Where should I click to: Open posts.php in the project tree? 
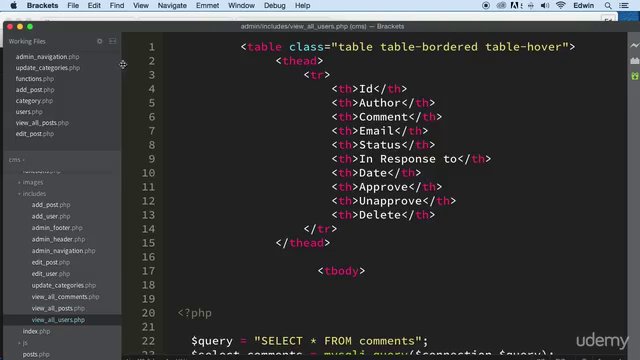click(36, 354)
